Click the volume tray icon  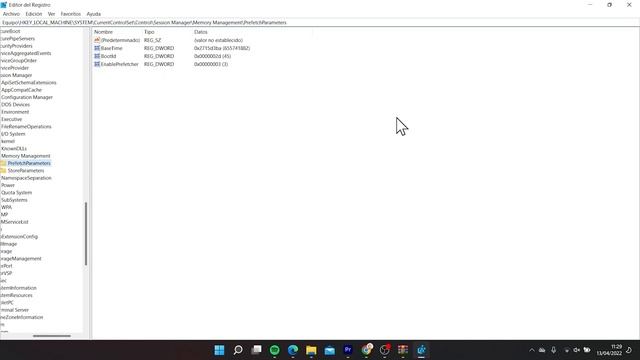(576, 350)
